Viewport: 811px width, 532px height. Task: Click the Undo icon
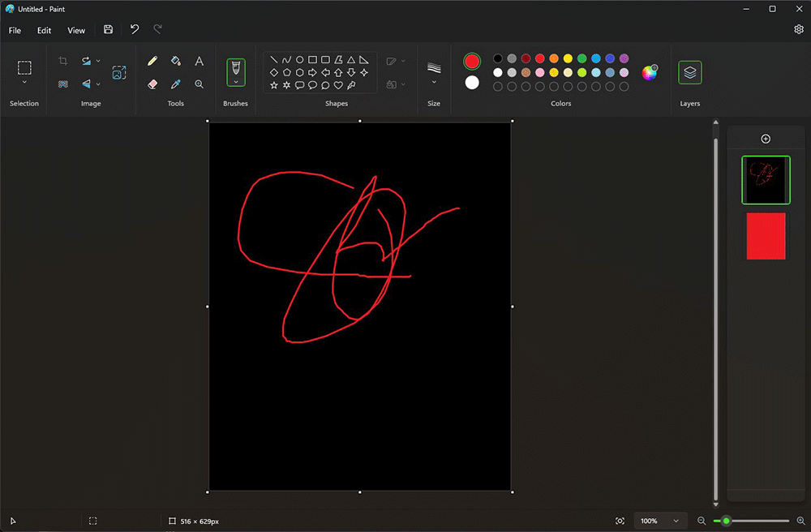(134, 29)
